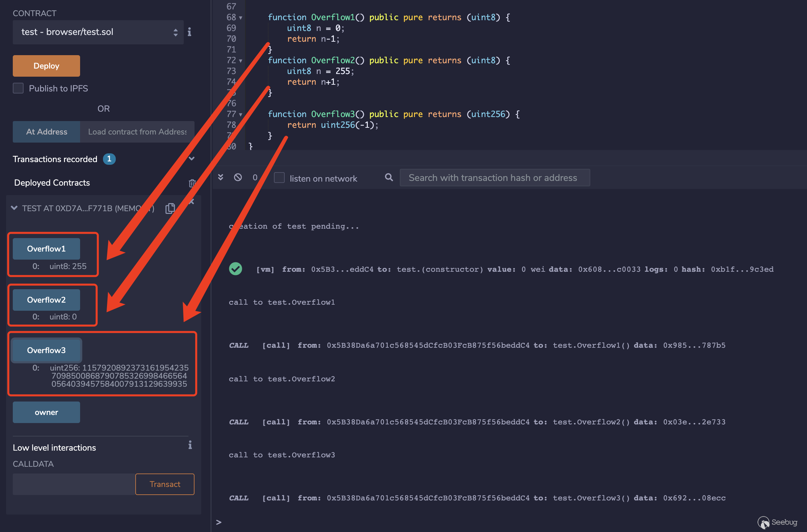Click the contract info icon beside selector
Image resolution: width=807 pixels, height=532 pixels.
tap(189, 32)
